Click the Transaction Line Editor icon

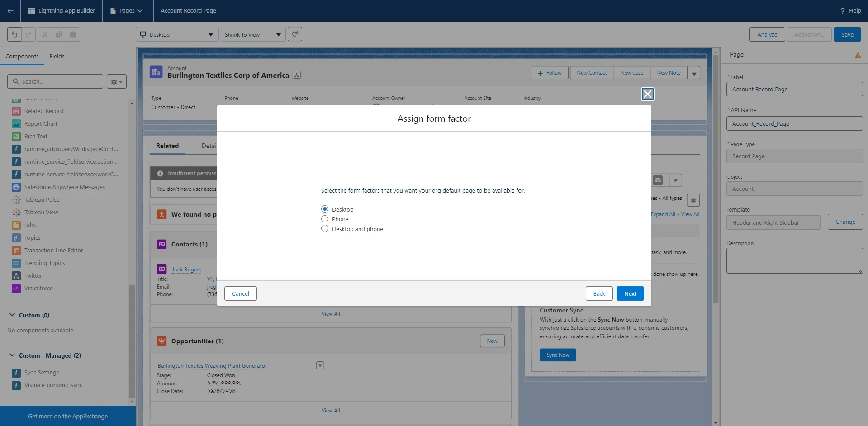[16, 251]
